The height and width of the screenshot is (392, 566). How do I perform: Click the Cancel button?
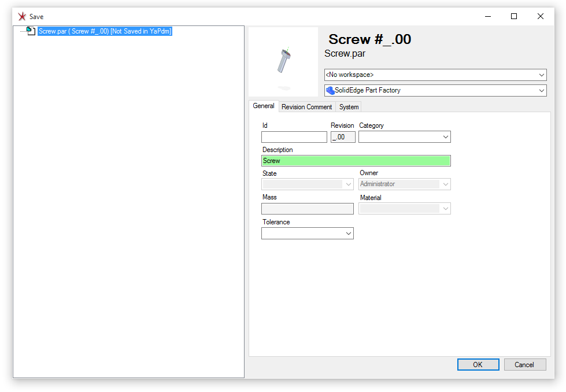pyautogui.click(x=525, y=365)
